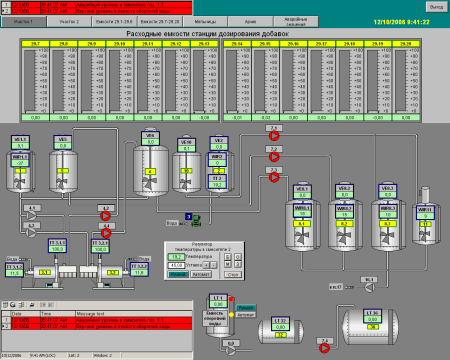This screenshot has height=360, width=450.
Task: Switch to Участок 1 tab
Action: pos(24,22)
